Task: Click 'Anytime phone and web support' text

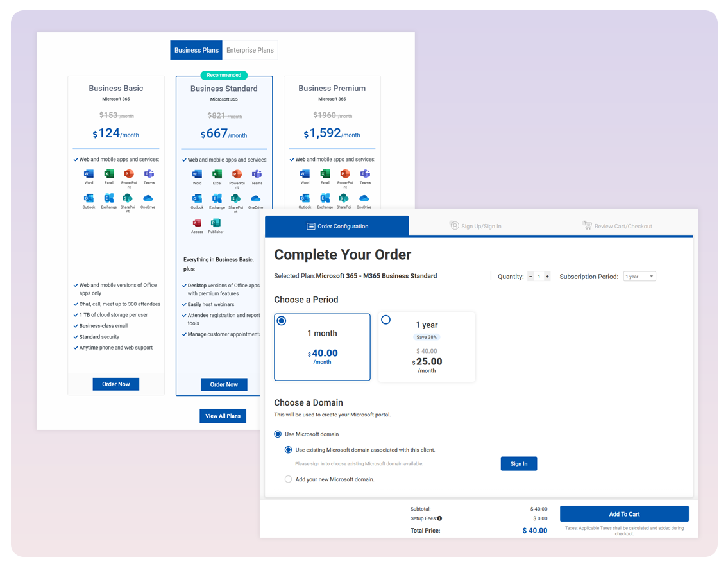Action: click(x=115, y=348)
